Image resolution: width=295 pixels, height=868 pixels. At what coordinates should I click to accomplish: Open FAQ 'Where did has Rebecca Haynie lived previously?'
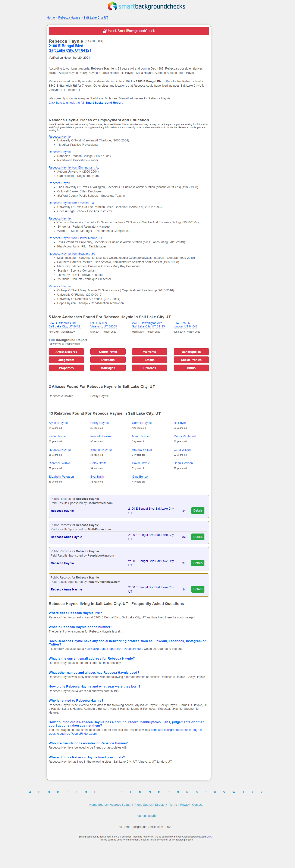coord(87,757)
